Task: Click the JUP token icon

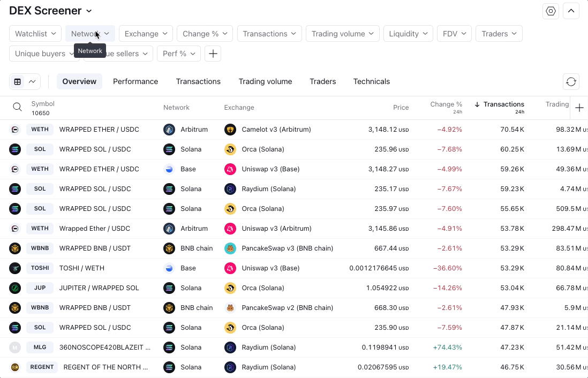Action: tap(15, 288)
